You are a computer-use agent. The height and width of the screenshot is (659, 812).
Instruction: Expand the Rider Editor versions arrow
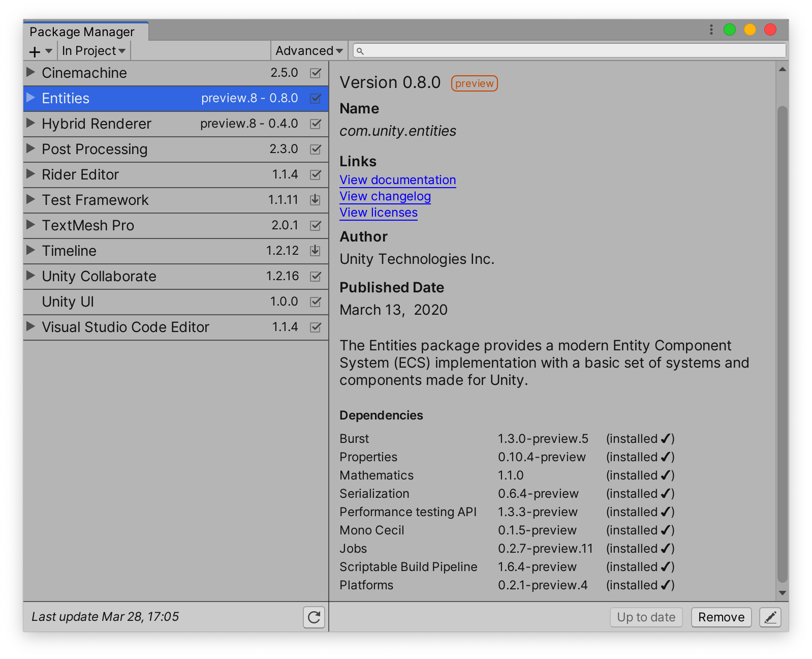pyautogui.click(x=30, y=173)
